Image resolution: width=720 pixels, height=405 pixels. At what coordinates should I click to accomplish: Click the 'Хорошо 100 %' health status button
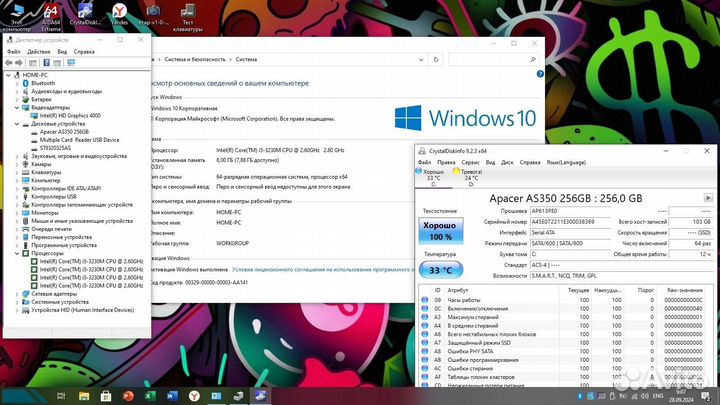pyautogui.click(x=440, y=231)
